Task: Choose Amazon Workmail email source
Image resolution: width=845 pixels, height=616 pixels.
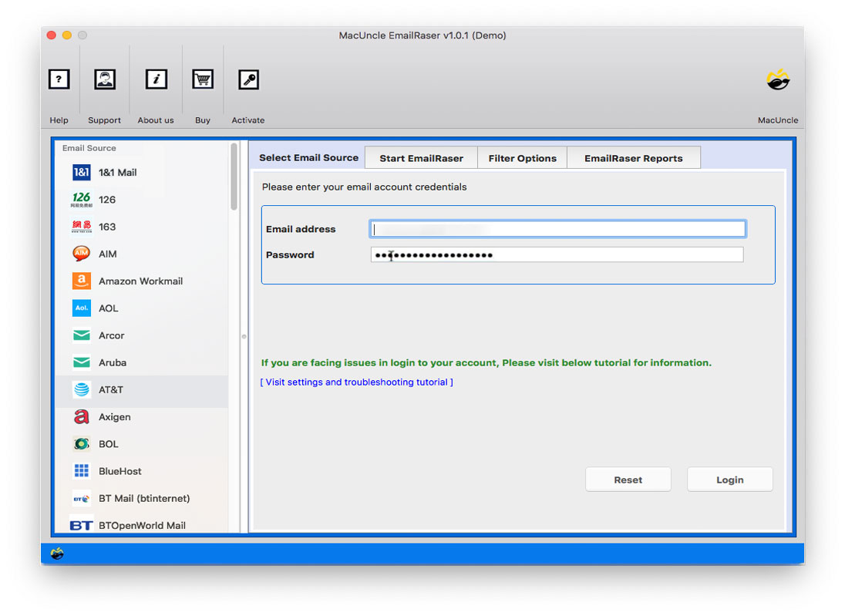Action: [140, 281]
